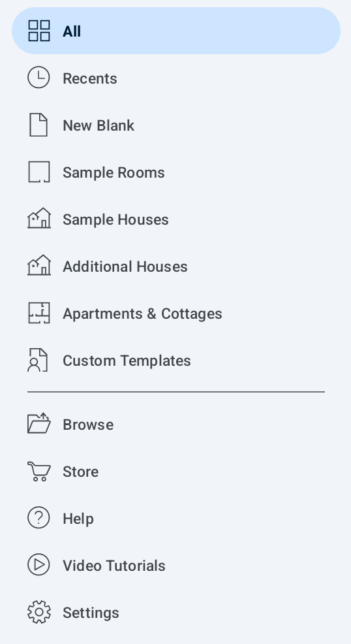
Task: Click the play button icon for Video Tutorials
Action: coord(38,565)
